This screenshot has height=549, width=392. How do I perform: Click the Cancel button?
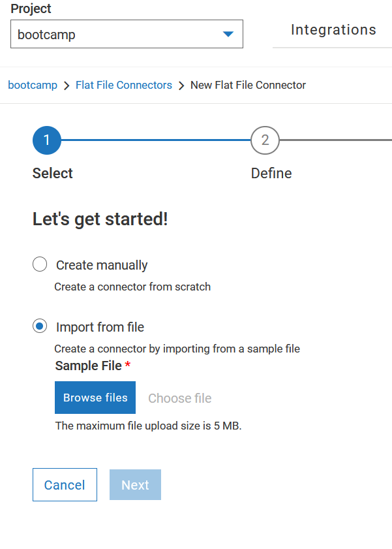pyautogui.click(x=65, y=484)
